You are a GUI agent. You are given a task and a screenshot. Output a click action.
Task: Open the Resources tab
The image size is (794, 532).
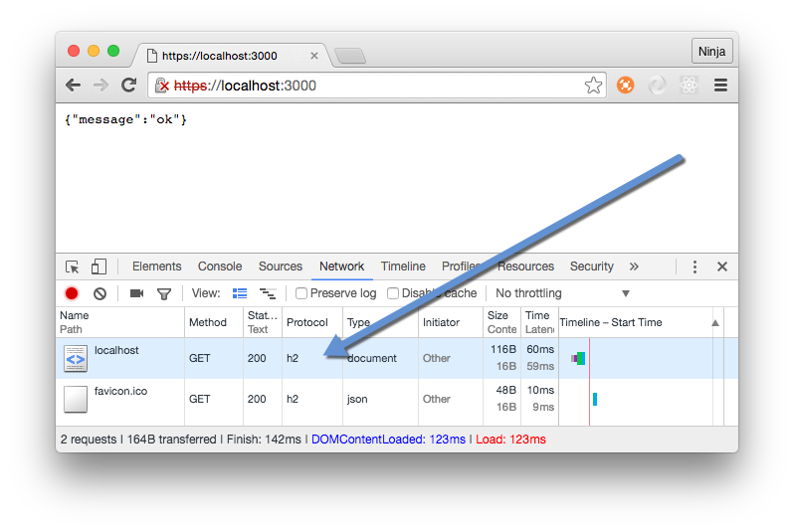click(x=525, y=266)
